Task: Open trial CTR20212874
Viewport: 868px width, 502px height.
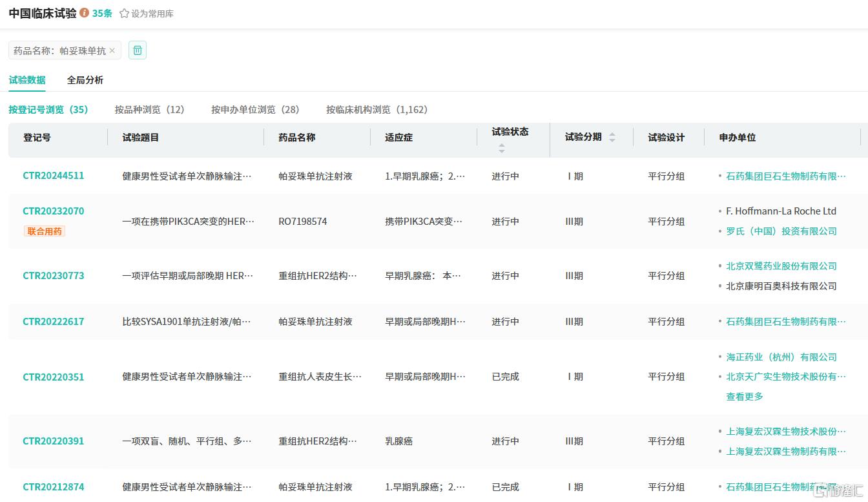Action: point(54,487)
